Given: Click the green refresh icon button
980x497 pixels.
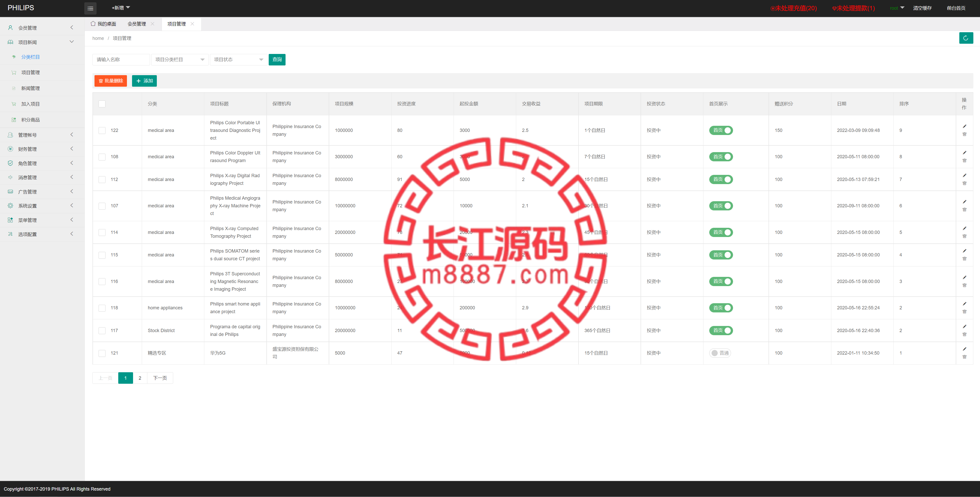Looking at the screenshot, I should coord(966,38).
